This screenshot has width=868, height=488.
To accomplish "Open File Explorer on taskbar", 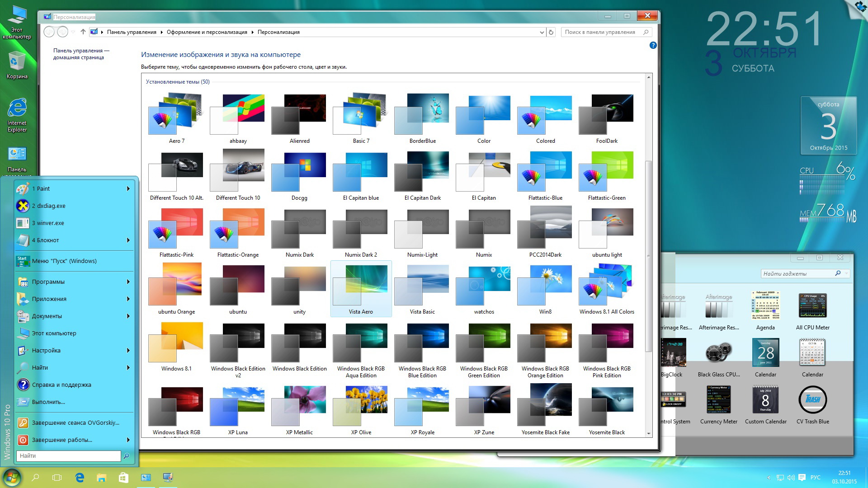I will [101, 477].
